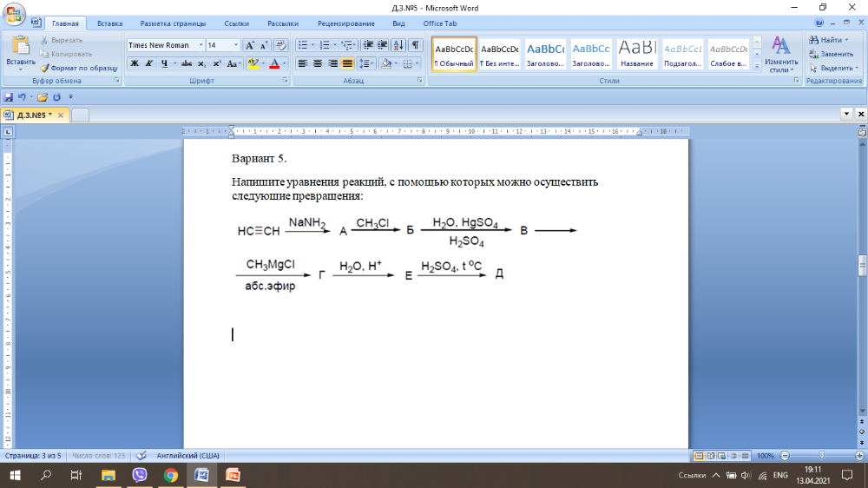Click Формат по образцу button
The image size is (868, 488).
pos(79,67)
